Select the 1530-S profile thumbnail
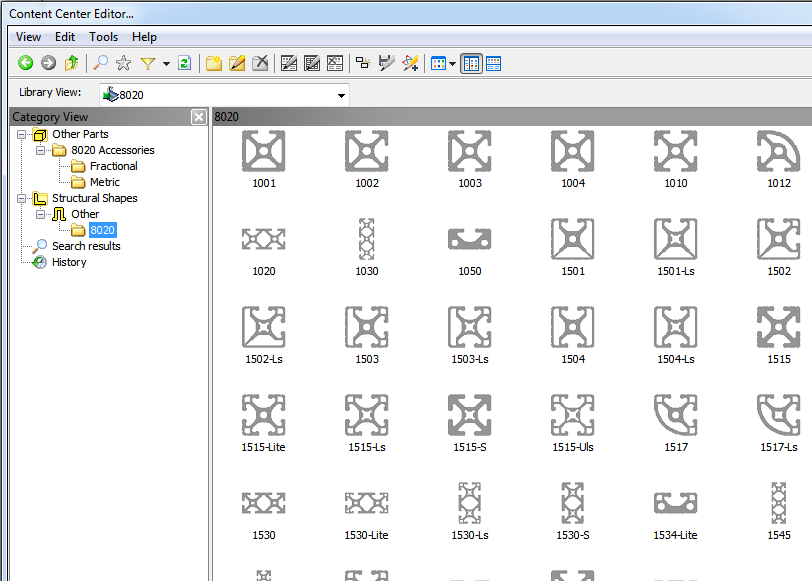812x581 pixels. [573, 503]
